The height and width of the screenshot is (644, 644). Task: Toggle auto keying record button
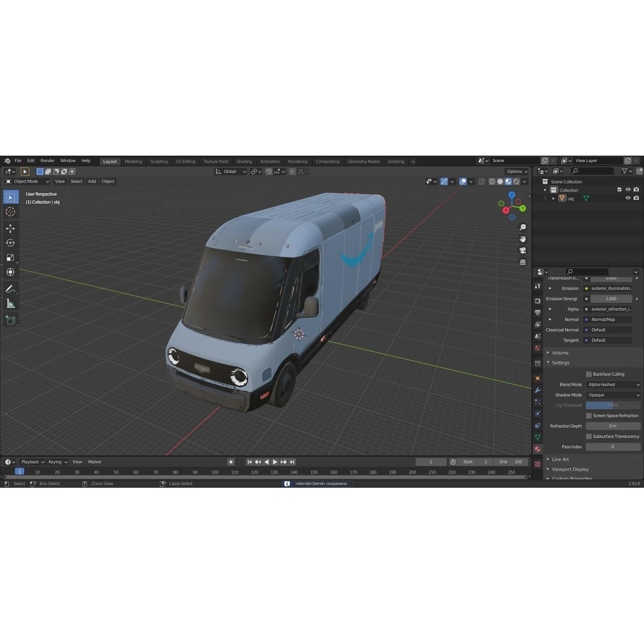[231, 462]
